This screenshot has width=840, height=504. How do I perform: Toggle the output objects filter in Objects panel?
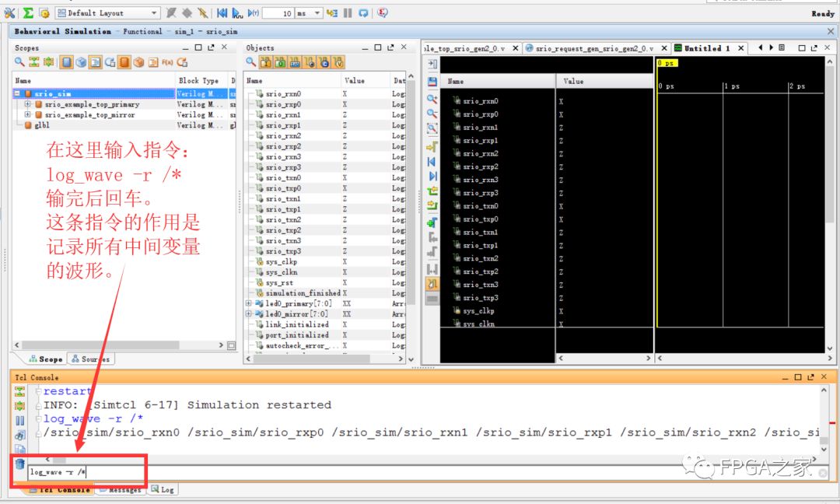[280, 62]
